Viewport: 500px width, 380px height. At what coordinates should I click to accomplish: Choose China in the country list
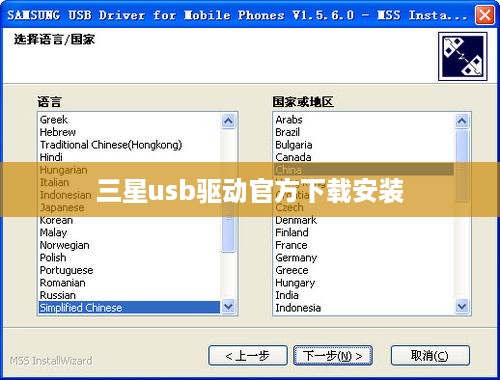[364, 170]
